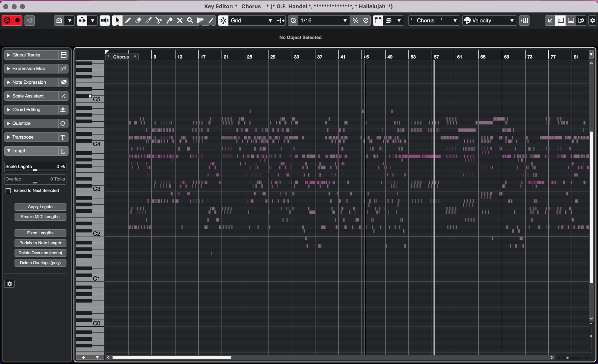Select the Scissors (split) tool

(x=159, y=21)
